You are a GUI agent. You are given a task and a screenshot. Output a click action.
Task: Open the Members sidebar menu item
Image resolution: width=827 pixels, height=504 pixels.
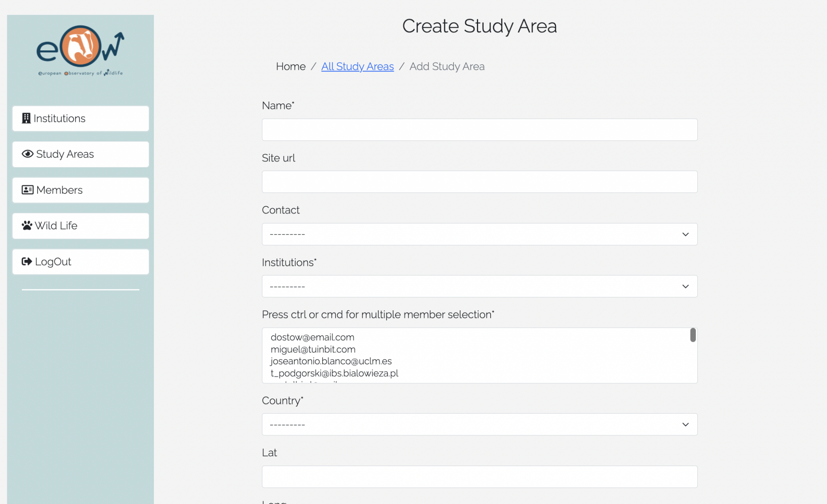(x=80, y=190)
